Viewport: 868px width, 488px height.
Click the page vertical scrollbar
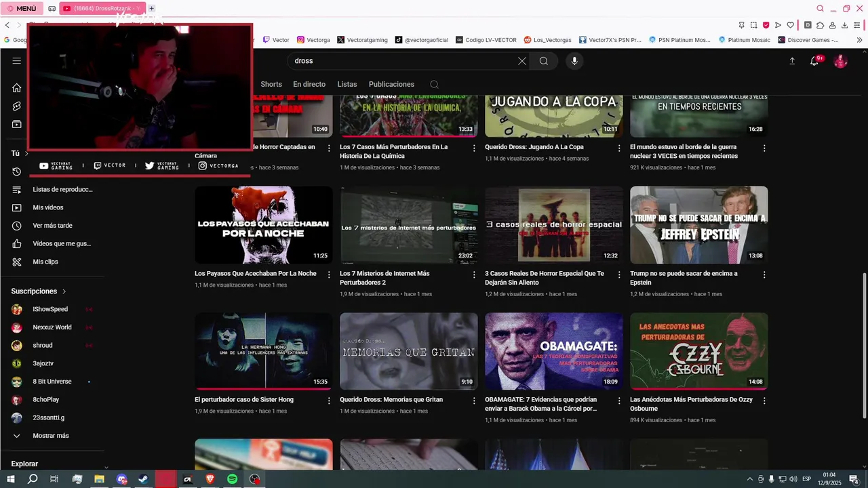click(864, 346)
